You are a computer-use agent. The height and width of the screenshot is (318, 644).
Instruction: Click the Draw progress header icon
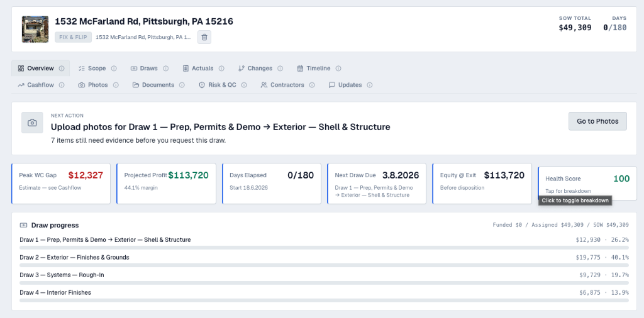click(23, 225)
